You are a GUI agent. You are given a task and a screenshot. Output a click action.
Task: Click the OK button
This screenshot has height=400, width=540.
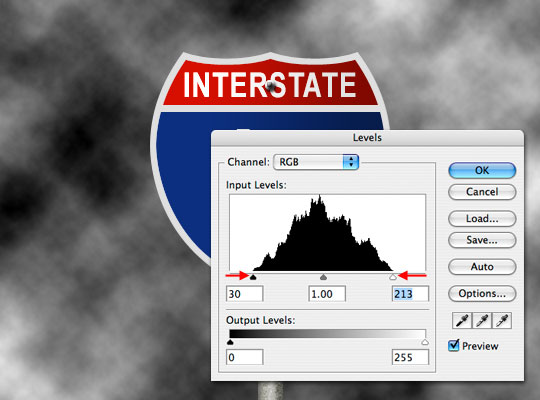click(482, 170)
